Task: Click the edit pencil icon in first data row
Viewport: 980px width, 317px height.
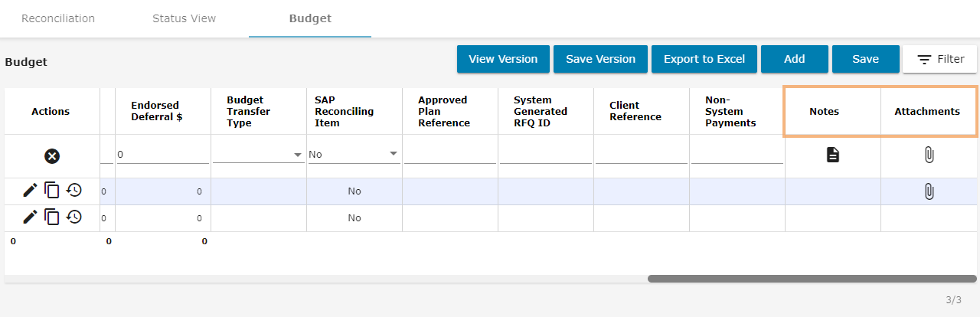Action: 30,191
